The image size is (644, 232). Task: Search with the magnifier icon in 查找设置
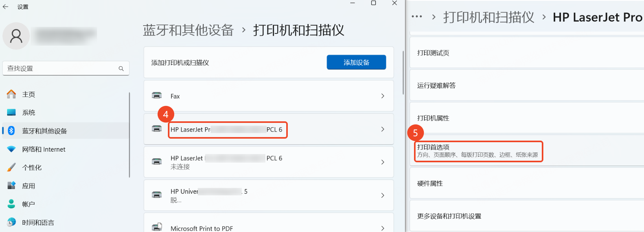pos(121,69)
